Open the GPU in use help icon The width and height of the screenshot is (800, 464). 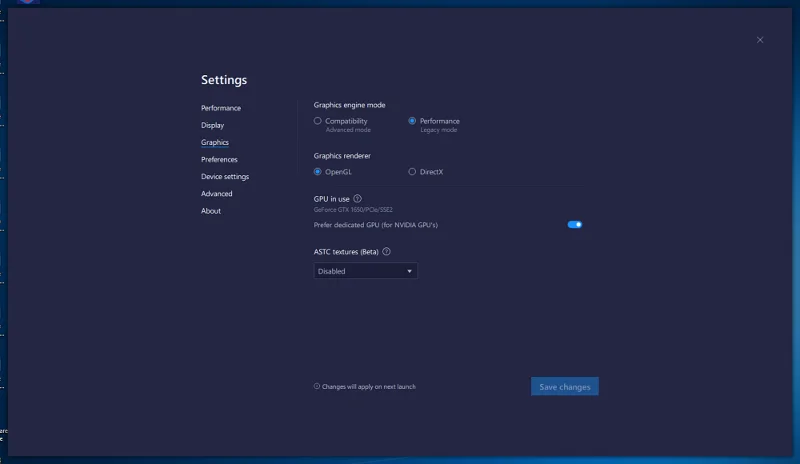pos(357,199)
